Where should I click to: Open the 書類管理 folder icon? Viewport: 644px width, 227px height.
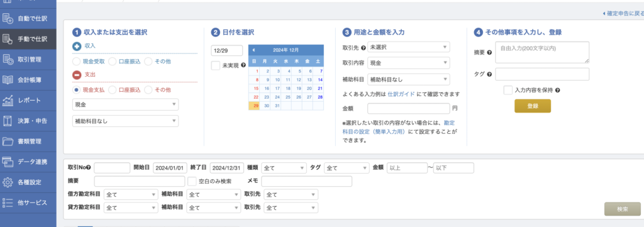click(x=8, y=141)
